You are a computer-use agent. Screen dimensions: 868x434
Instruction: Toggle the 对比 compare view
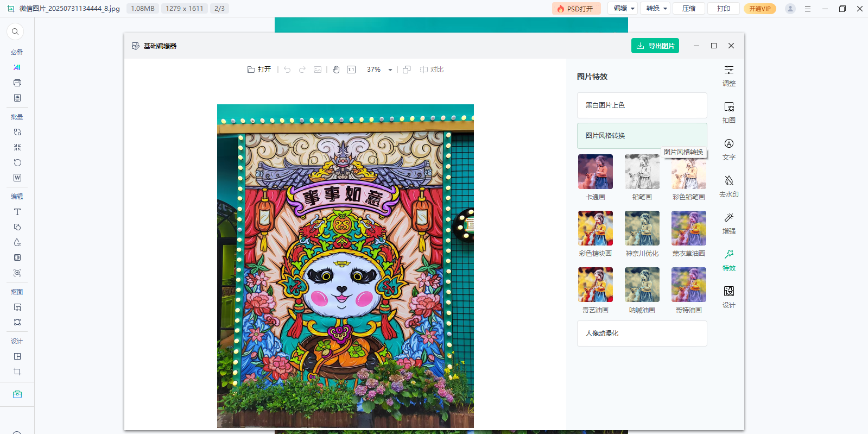pyautogui.click(x=432, y=70)
